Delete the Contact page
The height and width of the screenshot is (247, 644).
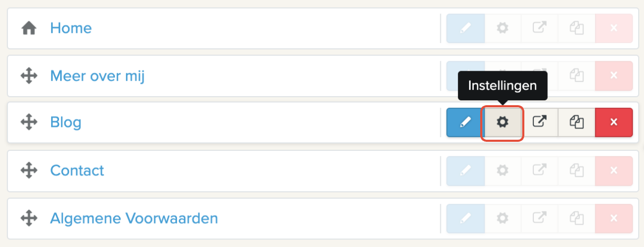tap(614, 171)
